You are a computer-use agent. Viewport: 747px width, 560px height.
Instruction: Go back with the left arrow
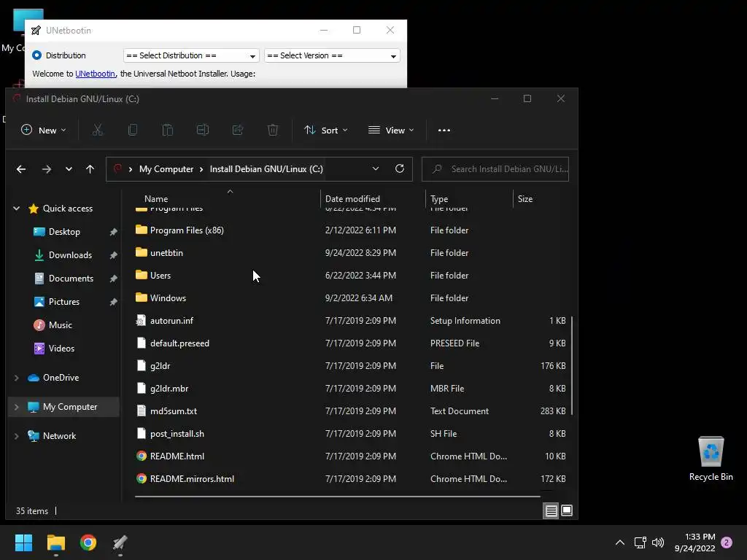click(x=21, y=169)
